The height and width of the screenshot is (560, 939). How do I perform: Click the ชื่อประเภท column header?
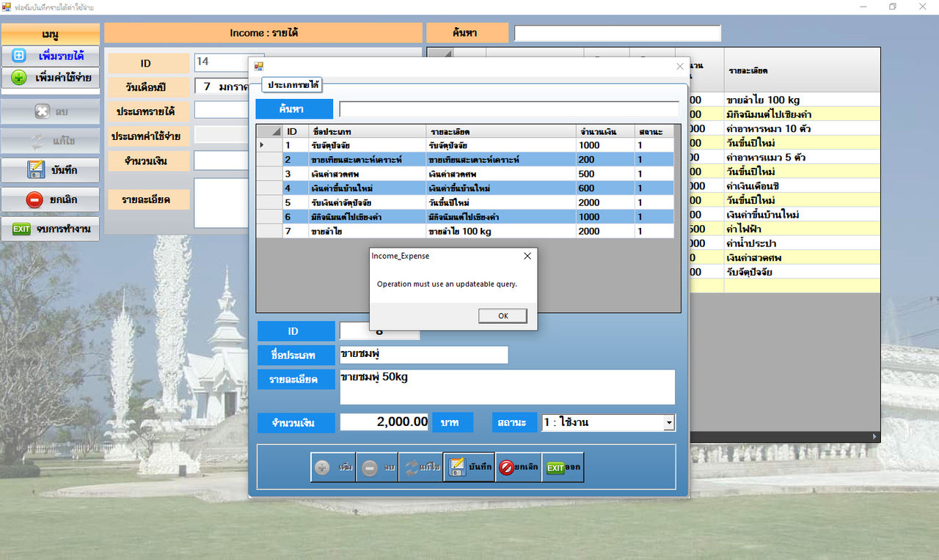click(367, 131)
